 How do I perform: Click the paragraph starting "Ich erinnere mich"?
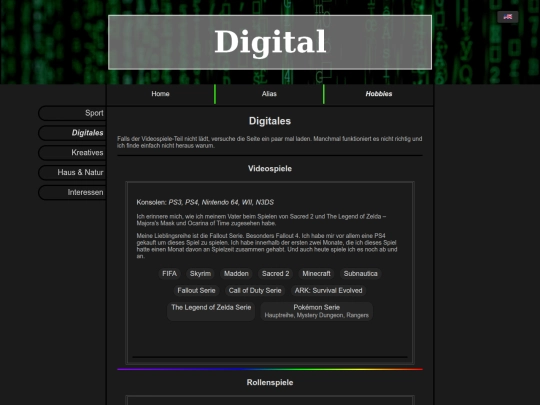pyautogui.click(x=261, y=220)
